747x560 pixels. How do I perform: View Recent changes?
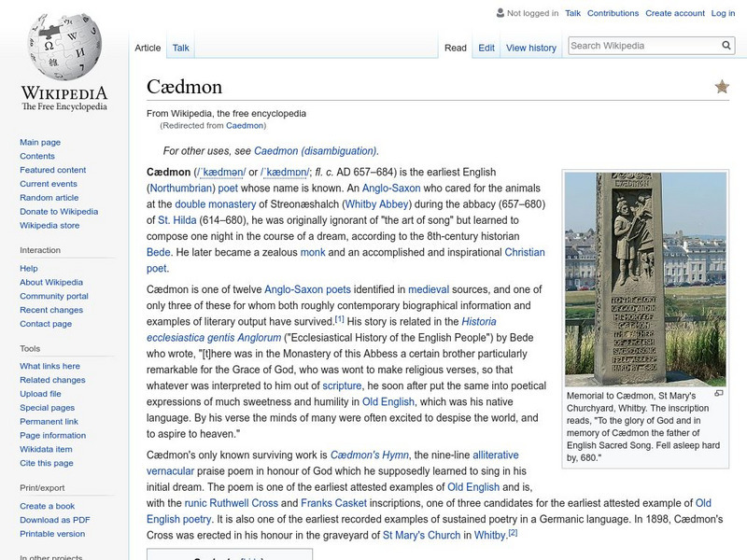point(51,310)
